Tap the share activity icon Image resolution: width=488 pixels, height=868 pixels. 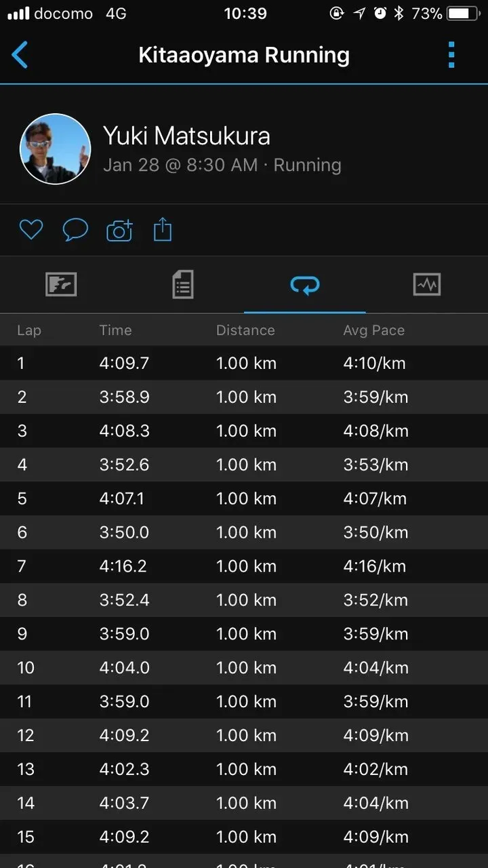pos(163,230)
